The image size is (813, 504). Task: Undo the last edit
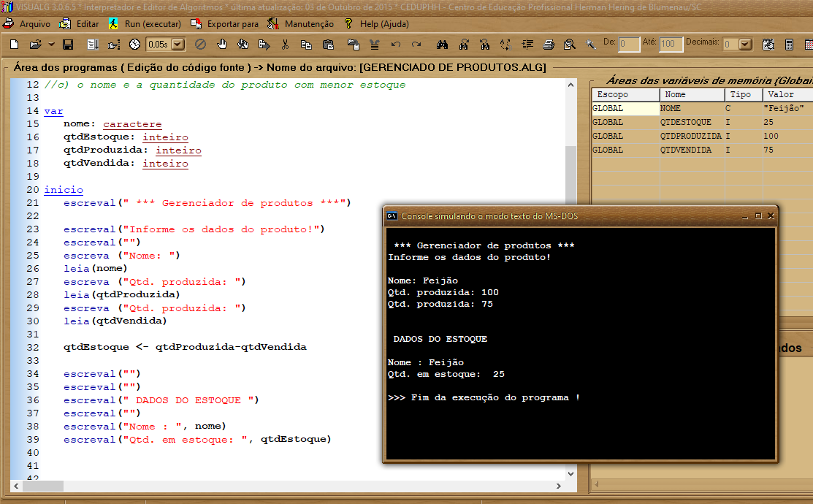point(396,45)
